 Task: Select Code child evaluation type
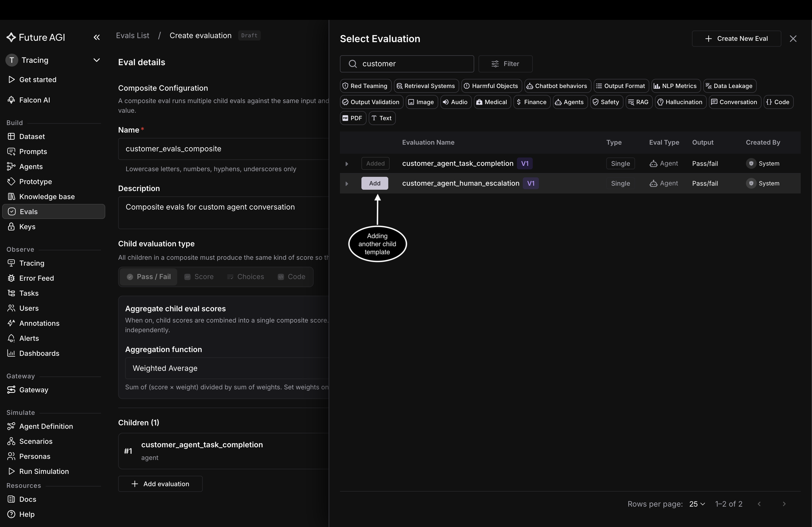[x=292, y=276]
